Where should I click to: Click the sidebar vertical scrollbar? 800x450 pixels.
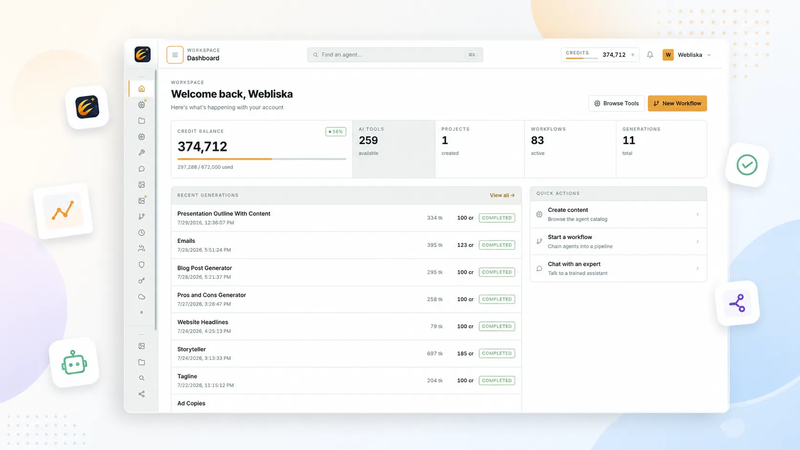point(156,199)
